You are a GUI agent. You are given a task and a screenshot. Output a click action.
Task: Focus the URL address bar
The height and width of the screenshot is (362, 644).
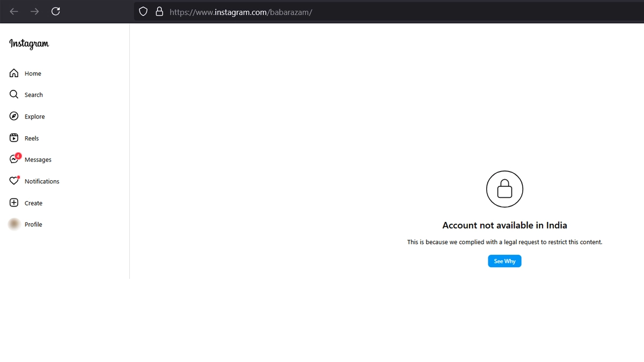tap(376, 12)
